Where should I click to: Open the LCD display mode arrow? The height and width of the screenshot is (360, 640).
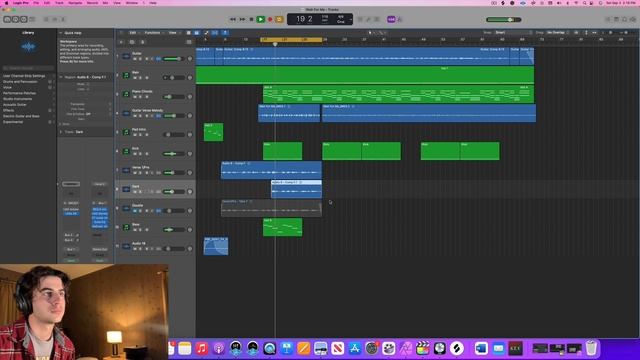coord(351,19)
